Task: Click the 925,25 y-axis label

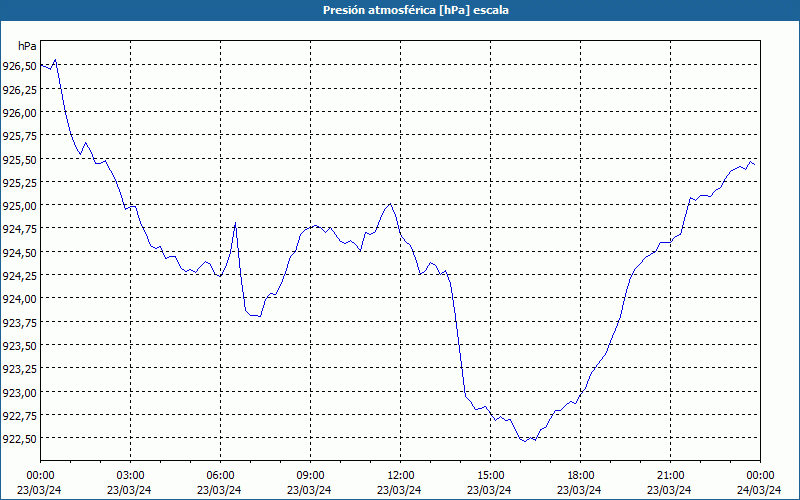Action: coord(19,183)
